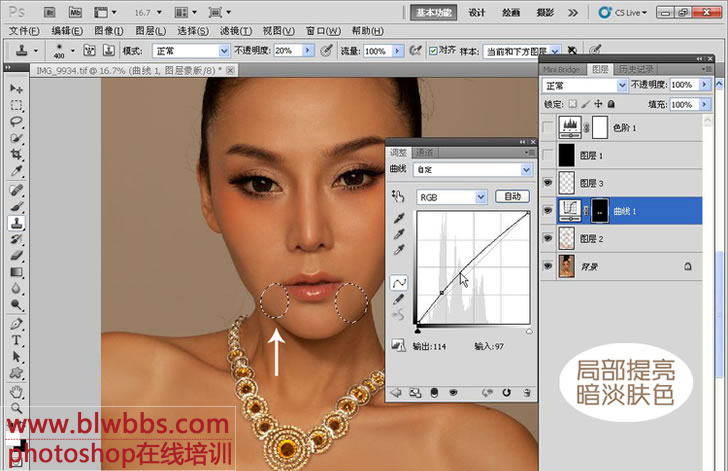The width and height of the screenshot is (728, 471).
Task: Delete the adjustment layer trash icon
Action: click(526, 393)
